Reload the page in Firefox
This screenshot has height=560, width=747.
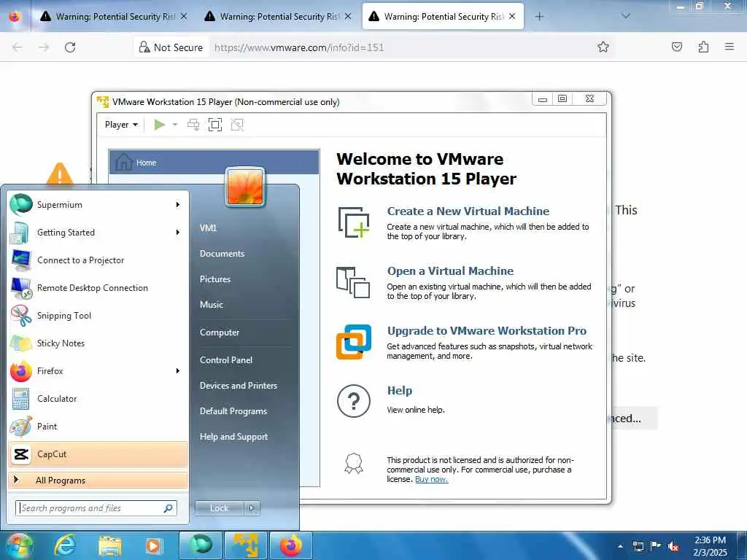point(70,47)
